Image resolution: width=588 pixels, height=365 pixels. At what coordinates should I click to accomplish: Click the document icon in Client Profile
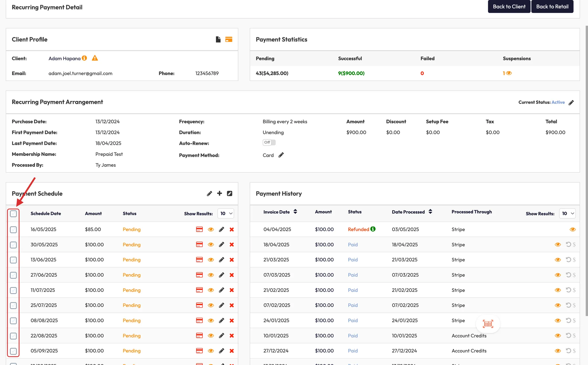coord(218,40)
